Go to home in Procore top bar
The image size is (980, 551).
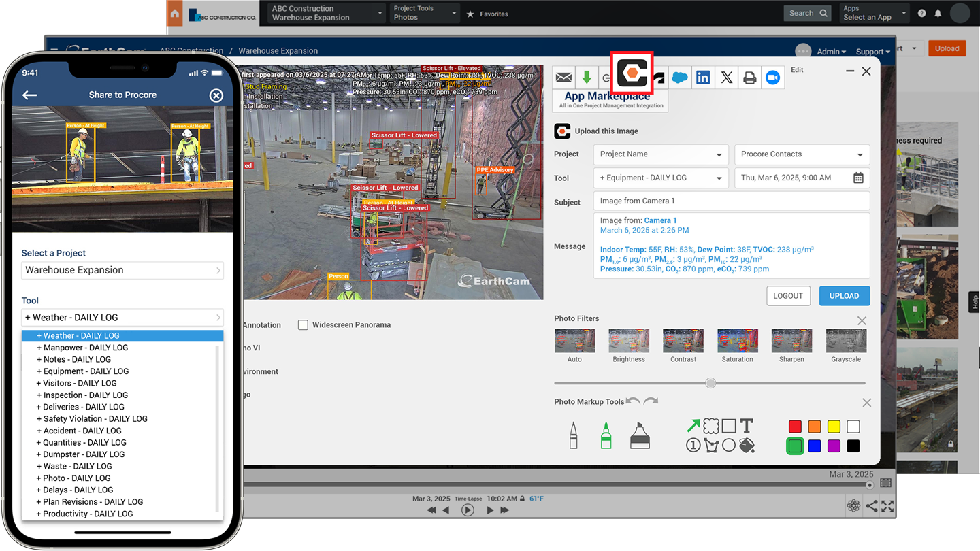tap(175, 13)
